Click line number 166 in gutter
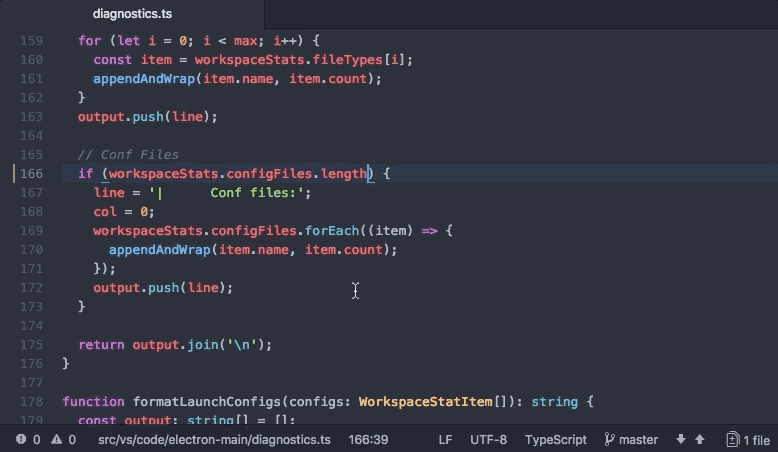778x452 pixels. click(31, 174)
